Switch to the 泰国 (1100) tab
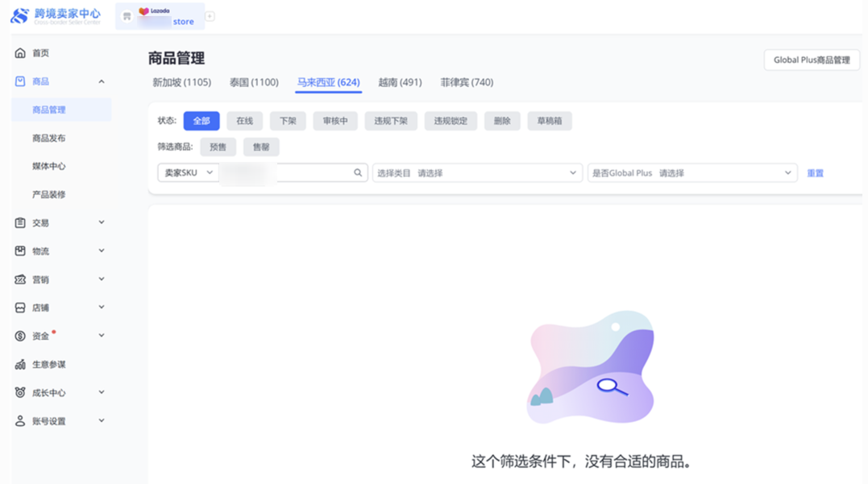The image size is (868, 484). pos(254,82)
